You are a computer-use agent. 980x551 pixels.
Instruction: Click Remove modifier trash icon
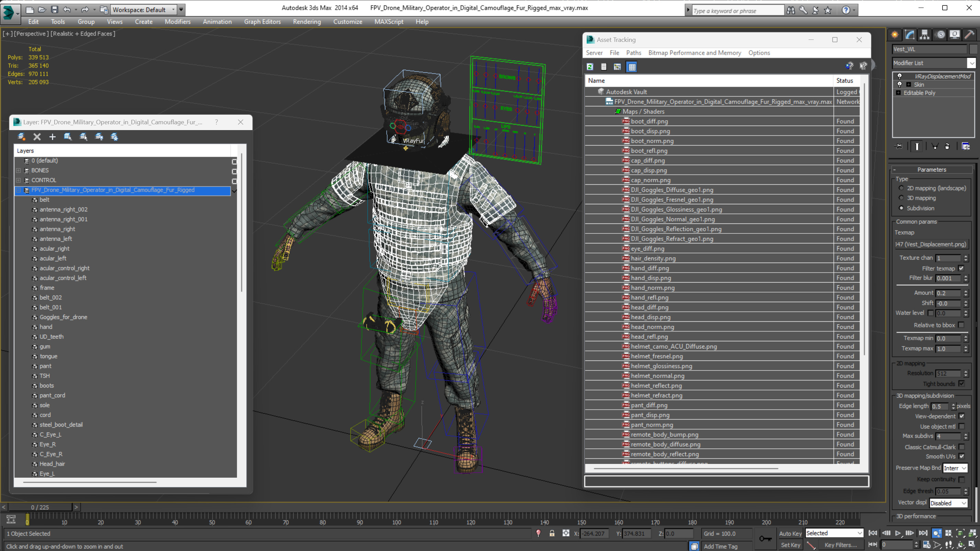(947, 146)
